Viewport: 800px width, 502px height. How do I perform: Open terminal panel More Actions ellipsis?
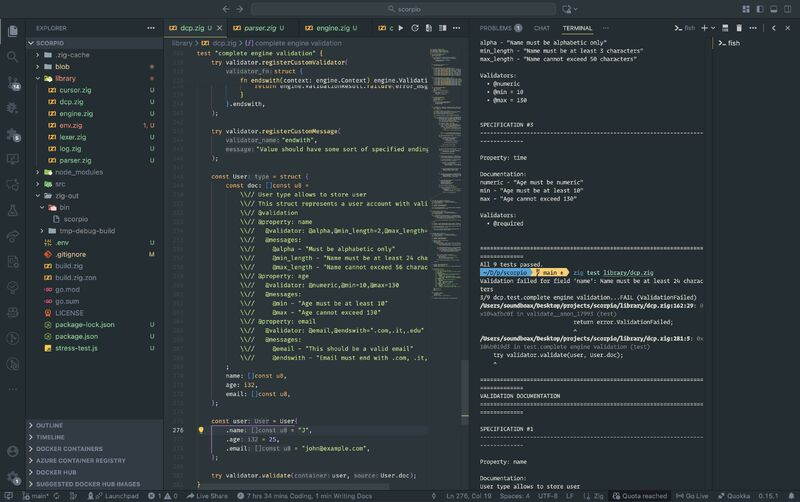click(x=753, y=28)
